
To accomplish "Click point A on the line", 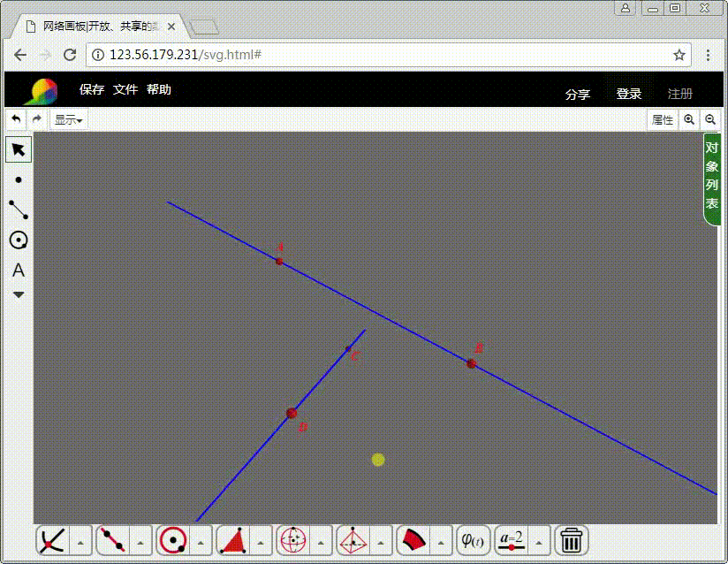I will (x=279, y=262).
